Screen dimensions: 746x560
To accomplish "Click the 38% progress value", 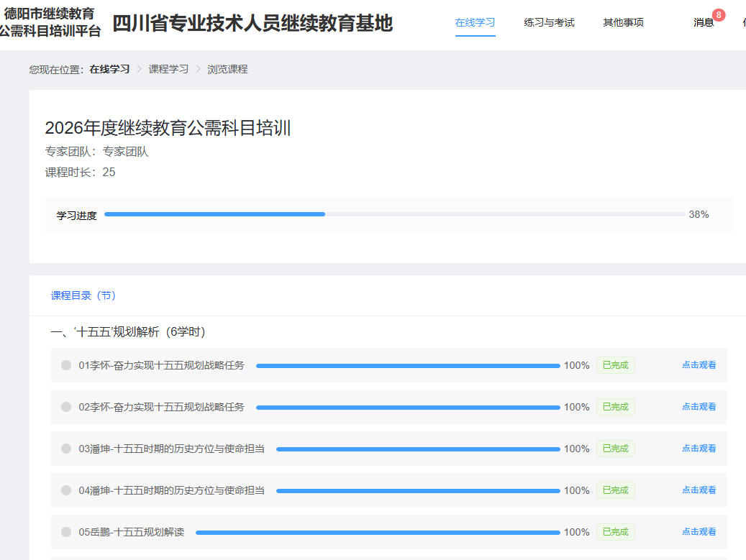I will [x=699, y=214].
